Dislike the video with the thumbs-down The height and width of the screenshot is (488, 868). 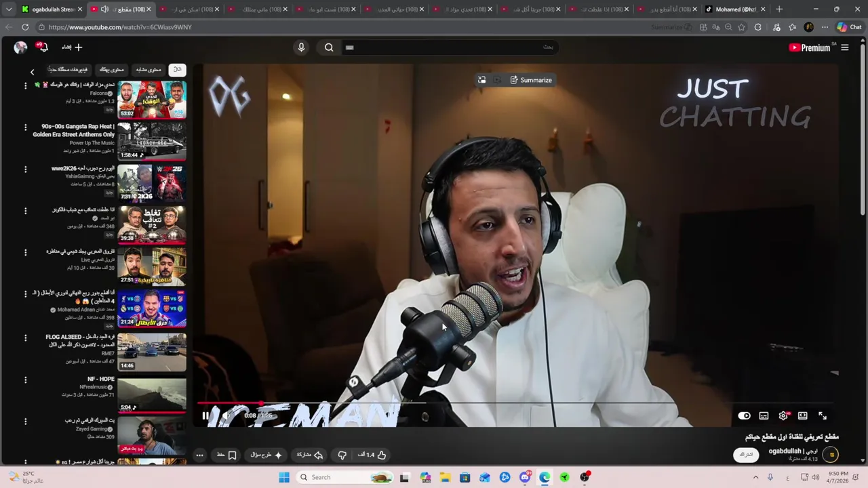[x=342, y=455]
